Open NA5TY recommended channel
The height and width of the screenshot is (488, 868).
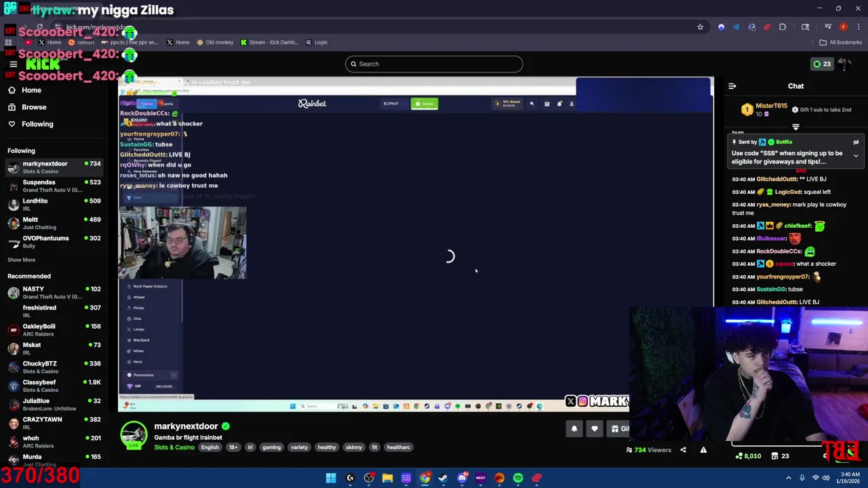(x=54, y=292)
